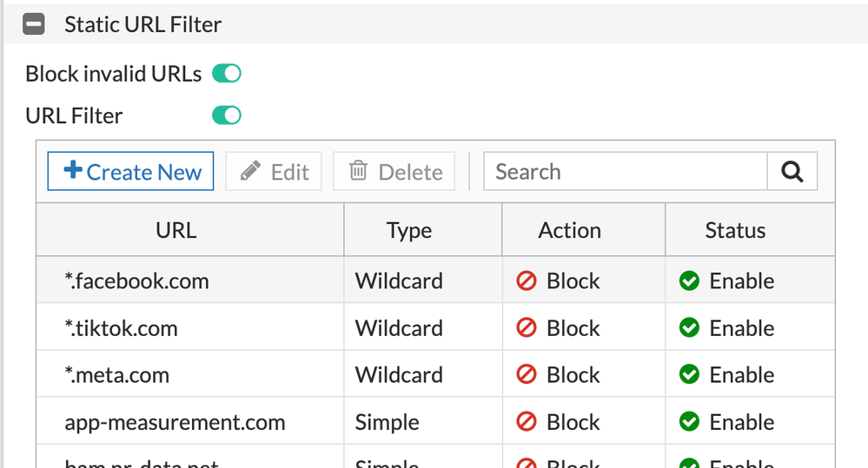Select the app-measurement.com URL entry
The image size is (868, 468).
(175, 422)
